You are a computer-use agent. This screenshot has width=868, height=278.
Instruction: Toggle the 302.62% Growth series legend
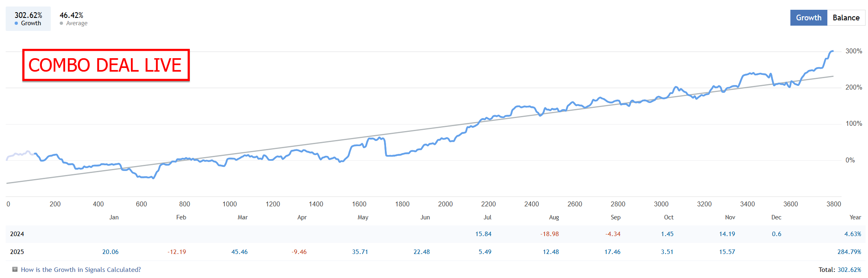(x=28, y=19)
